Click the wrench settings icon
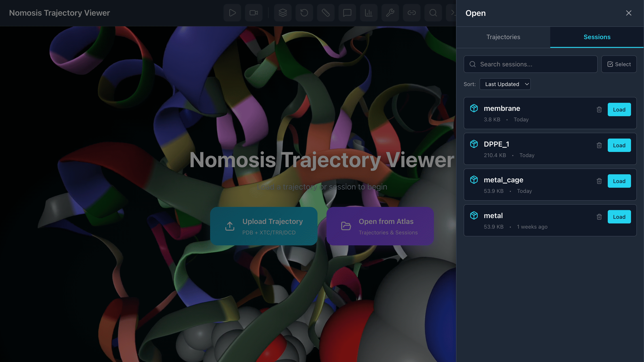The image size is (644, 362). (x=390, y=13)
